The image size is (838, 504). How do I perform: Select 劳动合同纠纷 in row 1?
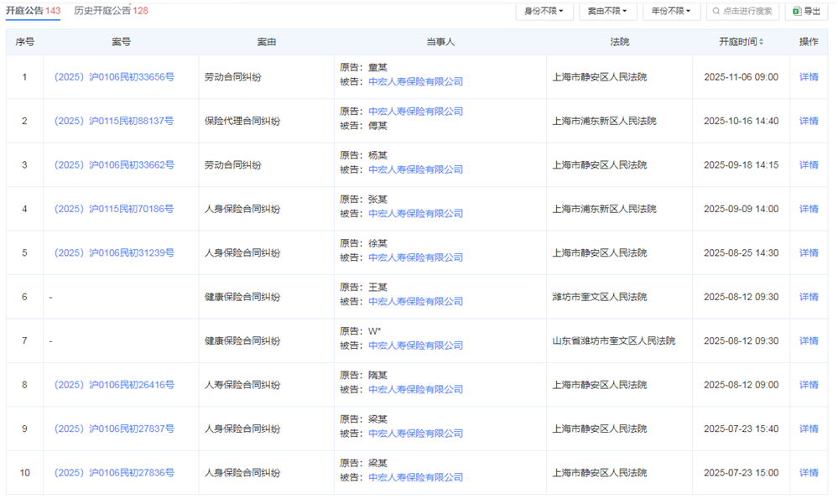click(232, 77)
